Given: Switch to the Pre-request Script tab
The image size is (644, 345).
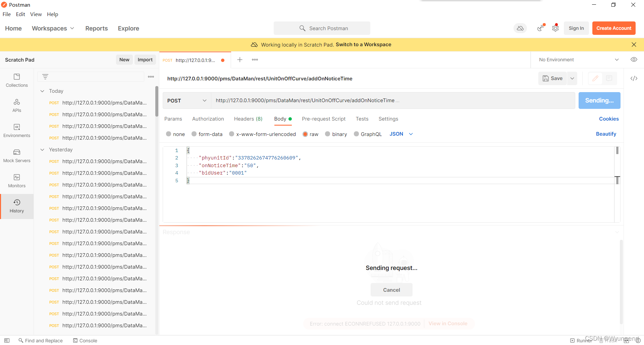Looking at the screenshot, I should pos(324,119).
